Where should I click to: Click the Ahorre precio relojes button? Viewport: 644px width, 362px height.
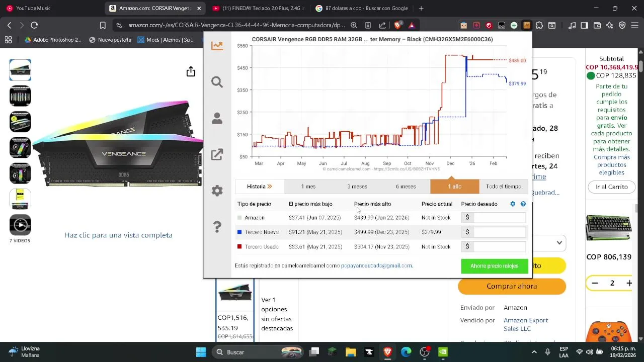(x=495, y=266)
